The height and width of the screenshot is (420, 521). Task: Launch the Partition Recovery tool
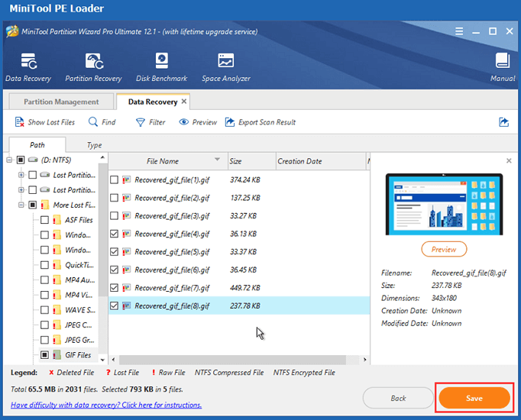click(x=93, y=67)
